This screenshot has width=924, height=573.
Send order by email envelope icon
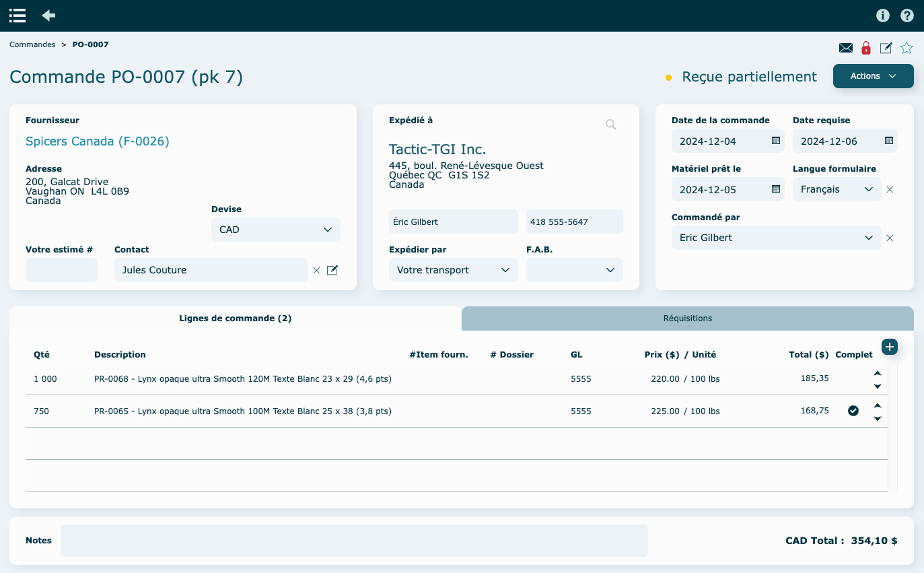846,48
